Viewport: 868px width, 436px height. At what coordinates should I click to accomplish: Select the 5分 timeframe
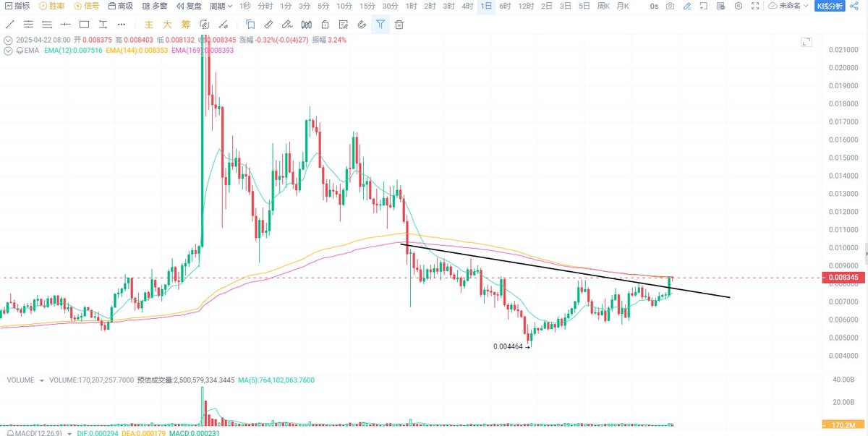click(x=323, y=6)
